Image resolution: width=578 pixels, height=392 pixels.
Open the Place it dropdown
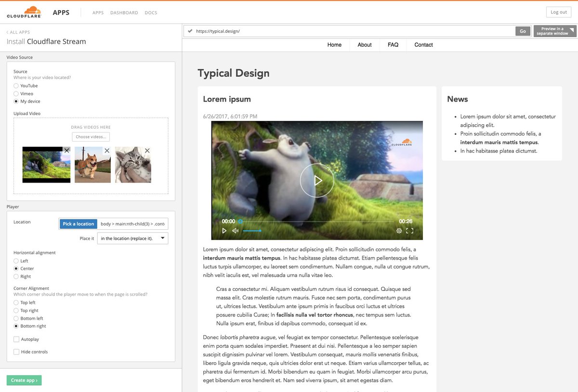coord(133,238)
